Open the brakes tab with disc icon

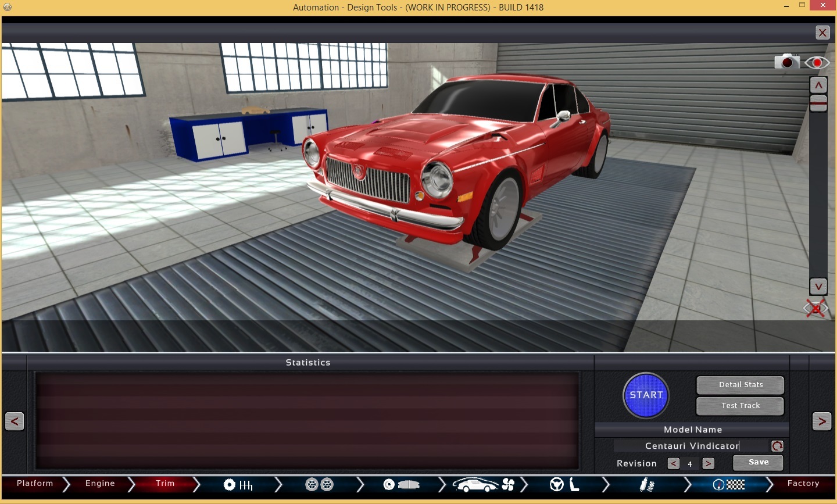tap(401, 484)
